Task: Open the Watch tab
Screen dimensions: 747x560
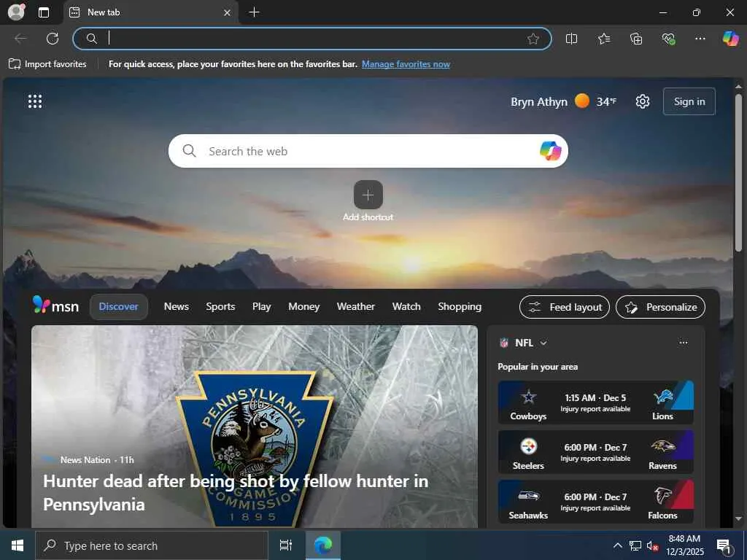Action: (x=406, y=307)
